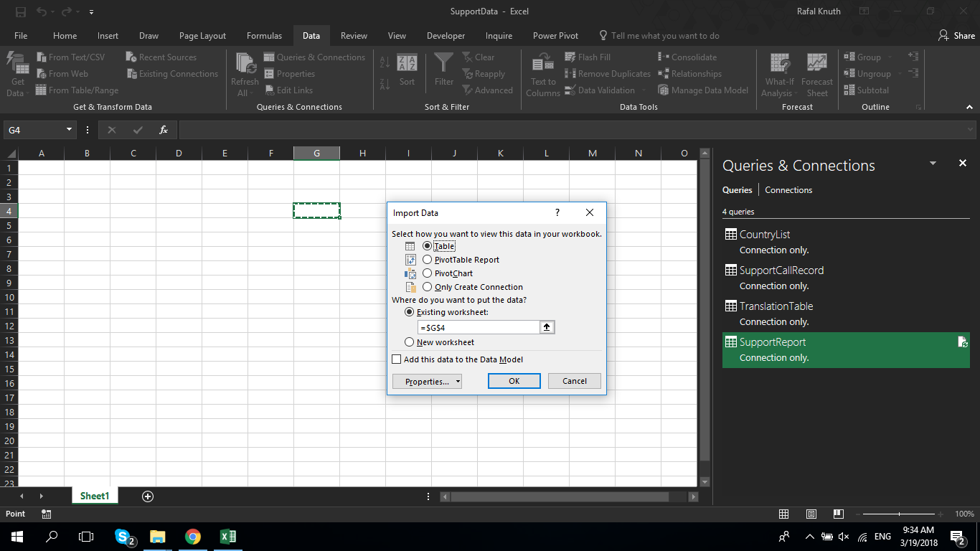The width and height of the screenshot is (980, 551).
Task: Enable Add this data to the Data Model
Action: (x=396, y=359)
